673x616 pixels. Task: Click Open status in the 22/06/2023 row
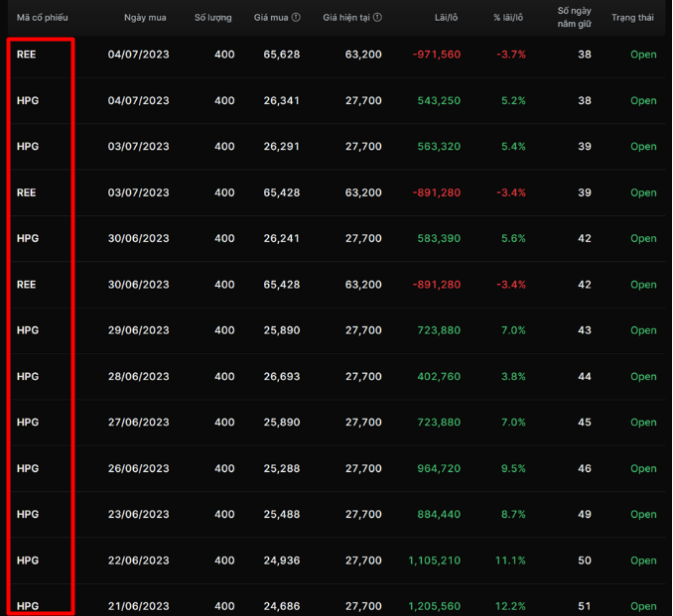[643, 560]
